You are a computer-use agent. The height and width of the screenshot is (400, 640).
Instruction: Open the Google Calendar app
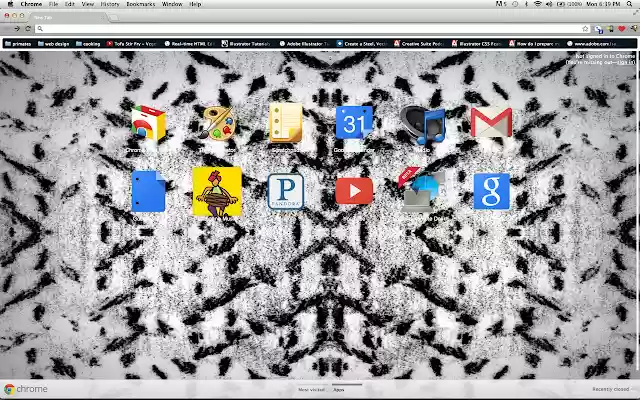point(354,122)
